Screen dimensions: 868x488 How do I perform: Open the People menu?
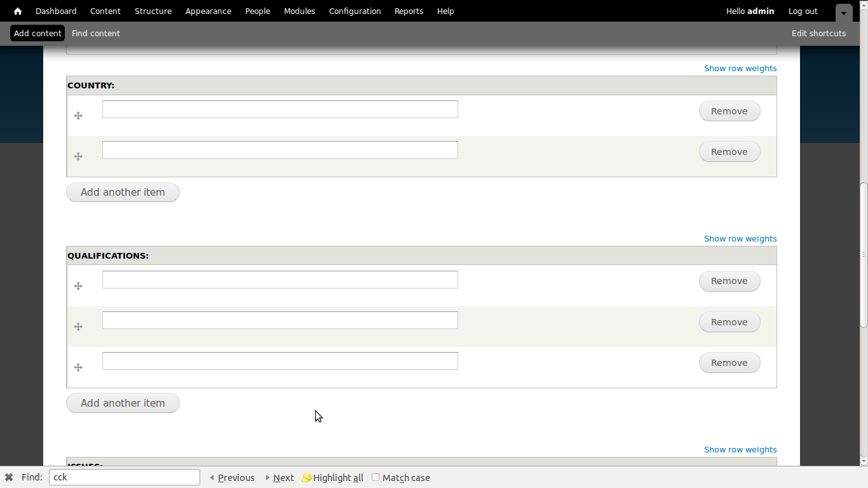click(x=257, y=11)
